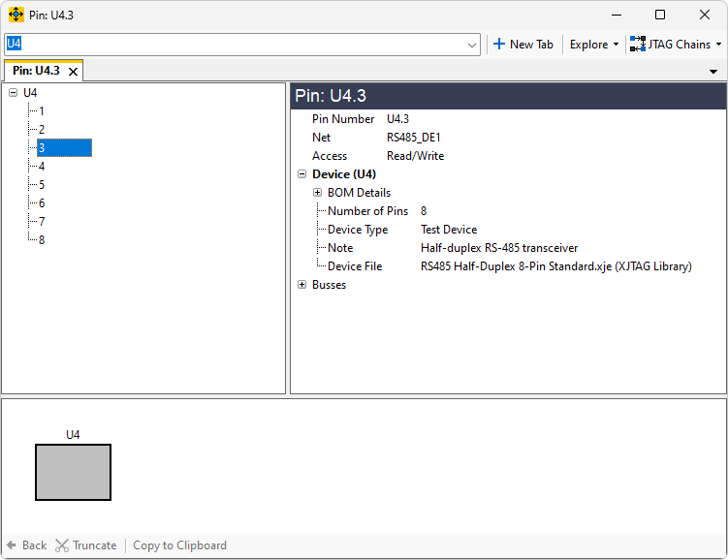Open the search combo box dropdown arrow
728x560 pixels.
[472, 45]
